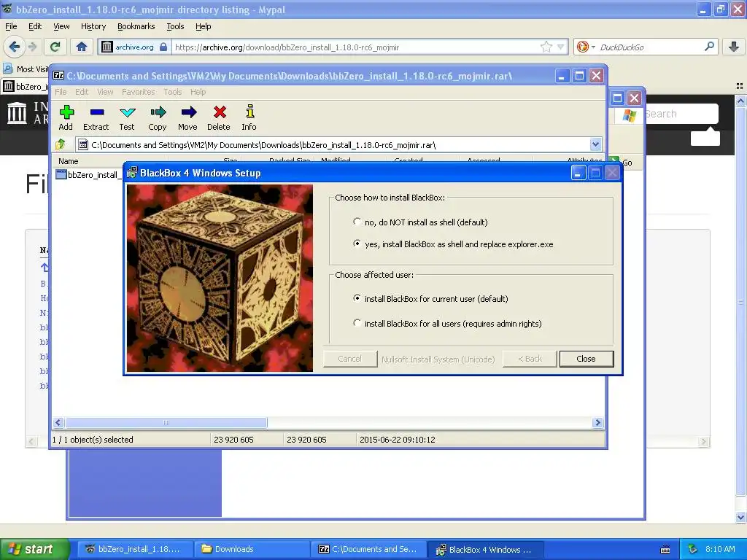Minimize the 7-Zip window

tap(562, 76)
